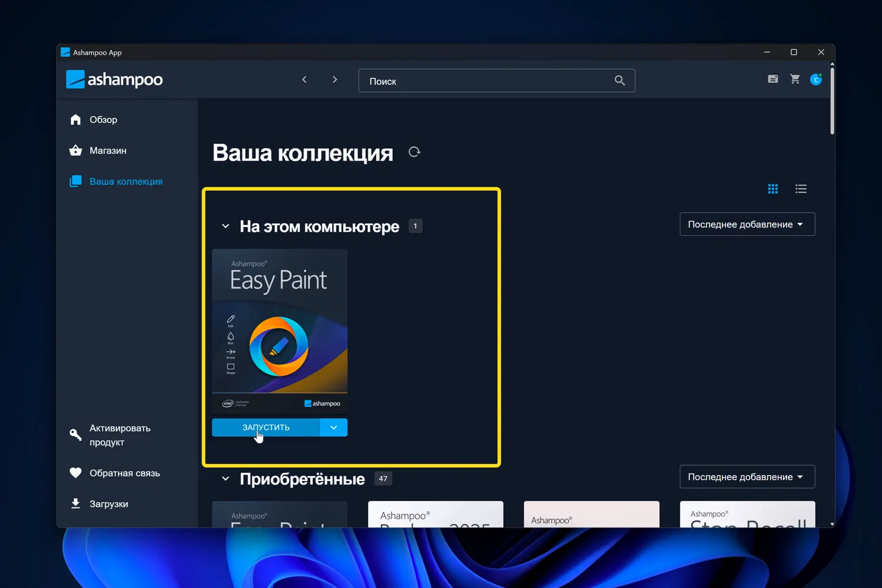Select the installed Easy Paint cover thumbnail
The image size is (882, 588).
pyautogui.click(x=279, y=331)
